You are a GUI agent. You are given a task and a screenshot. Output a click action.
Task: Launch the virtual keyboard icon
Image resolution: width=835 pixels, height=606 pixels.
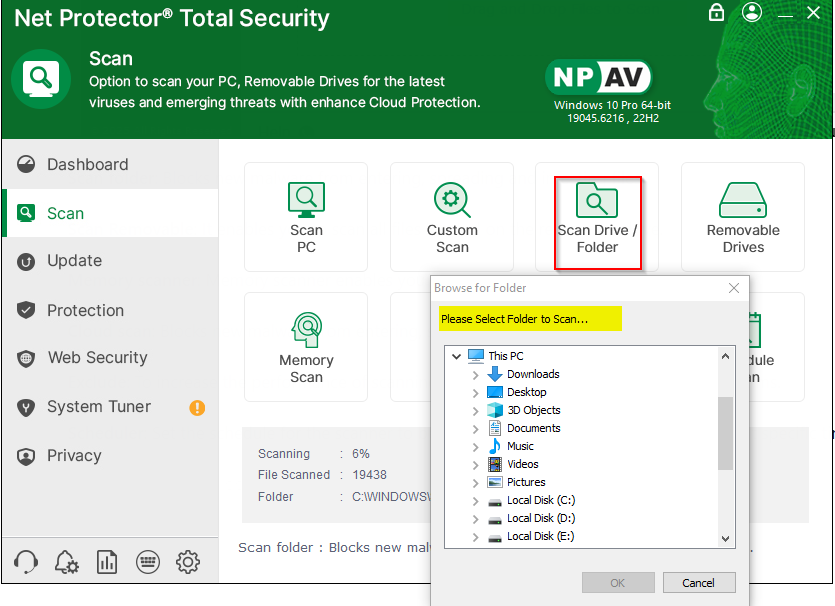(147, 562)
